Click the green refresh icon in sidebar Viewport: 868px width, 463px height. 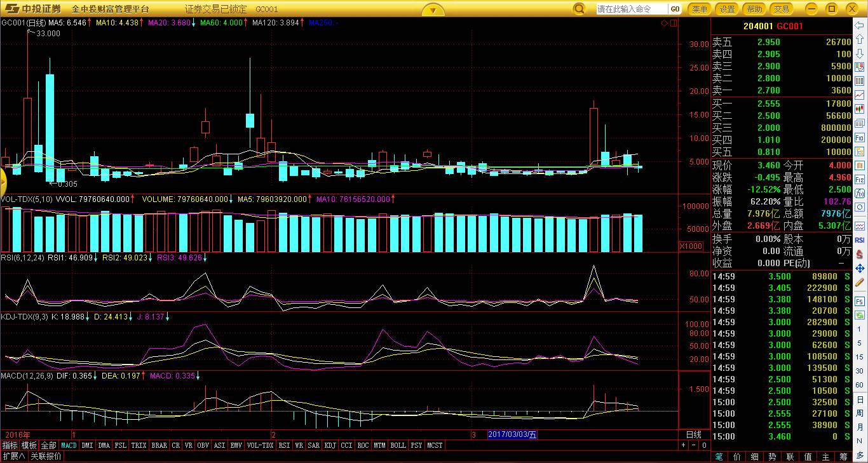tap(860, 314)
